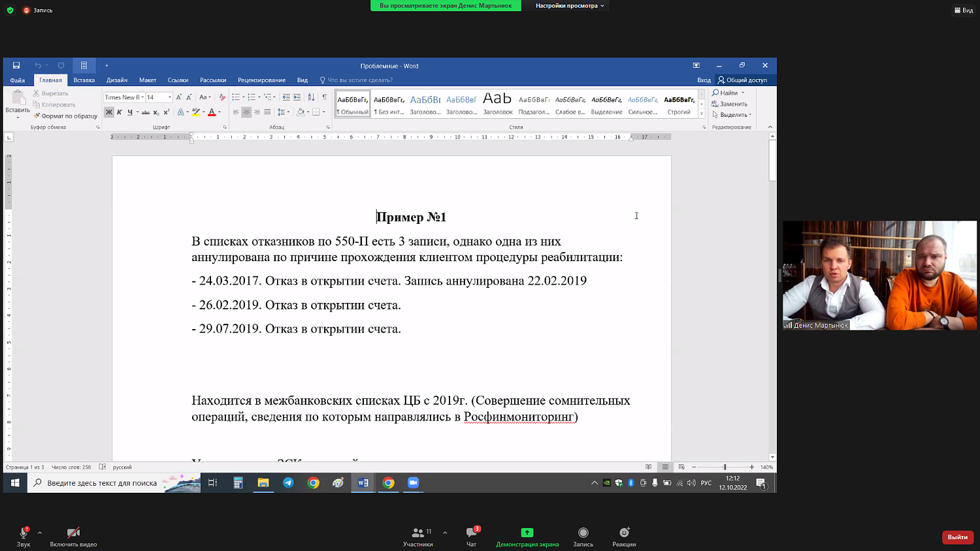The width and height of the screenshot is (980, 551).
Task: Collapse the ribbon with the chevron arrow
Action: (770, 127)
